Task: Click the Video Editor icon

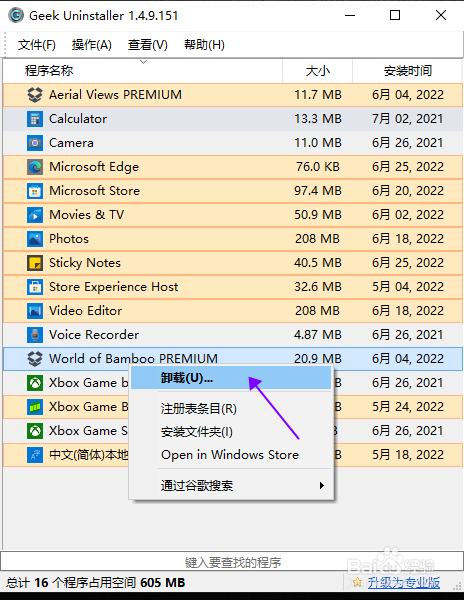Action: click(35, 311)
